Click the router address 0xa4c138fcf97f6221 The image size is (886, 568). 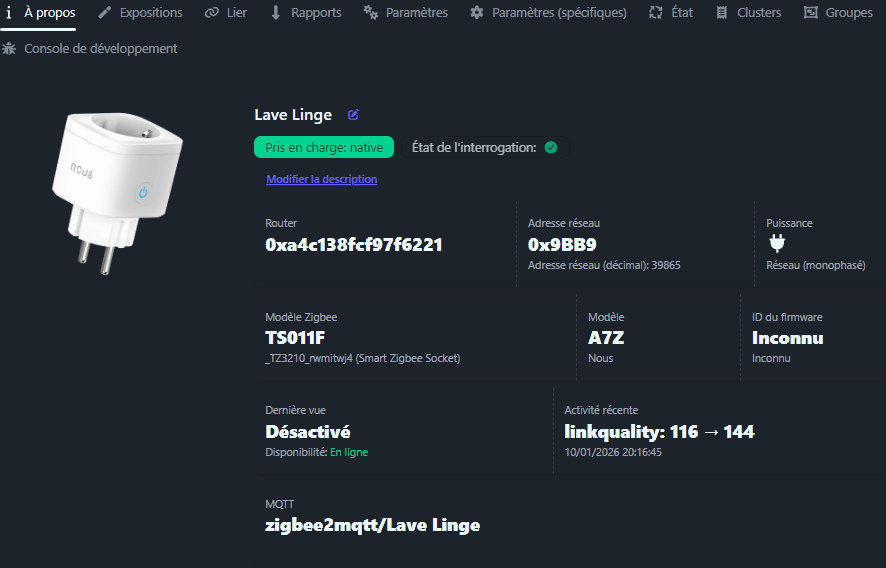click(354, 245)
